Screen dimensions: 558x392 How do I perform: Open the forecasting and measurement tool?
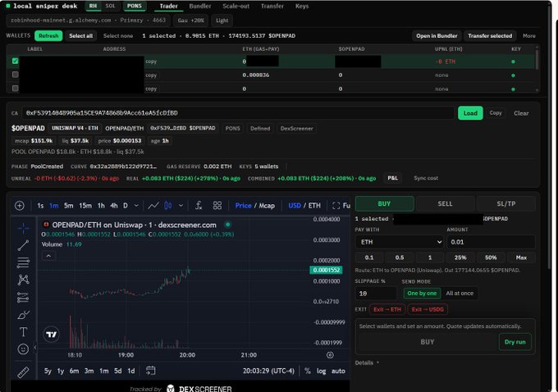(x=23, y=297)
